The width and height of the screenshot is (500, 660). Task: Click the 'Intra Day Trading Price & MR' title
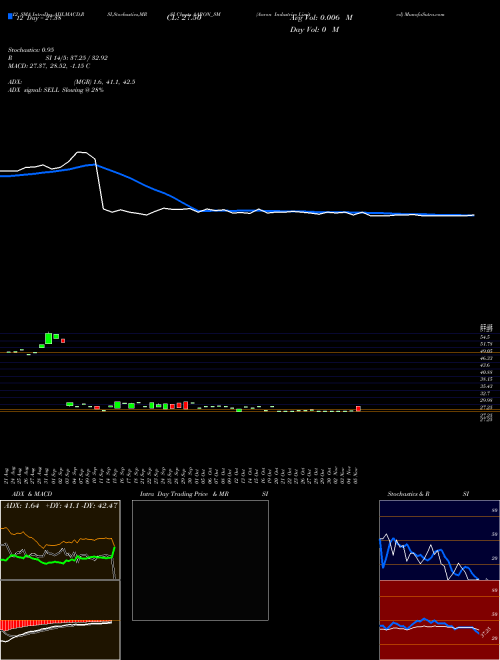[x=184, y=494]
